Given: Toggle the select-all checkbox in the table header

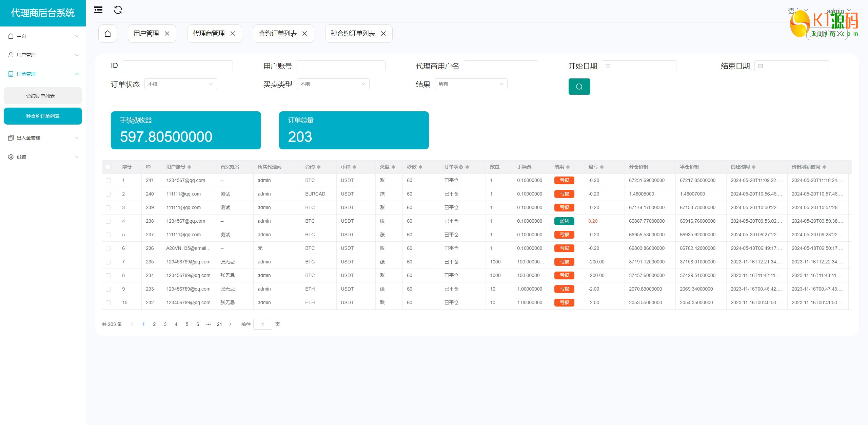Looking at the screenshot, I should tap(108, 167).
